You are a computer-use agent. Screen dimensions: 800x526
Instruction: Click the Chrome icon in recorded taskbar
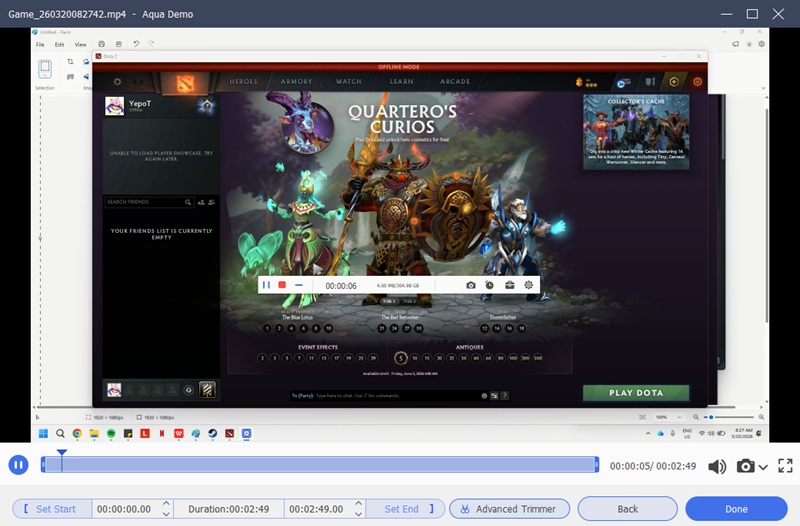click(77, 434)
